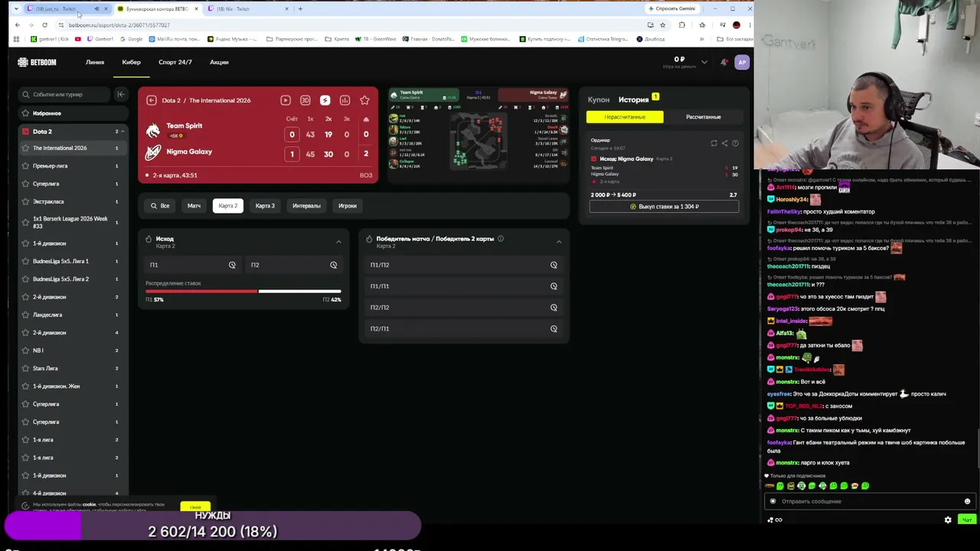The image size is (980, 551).
Task: Open The International 2026 in sidebar
Action: pyautogui.click(x=74, y=148)
